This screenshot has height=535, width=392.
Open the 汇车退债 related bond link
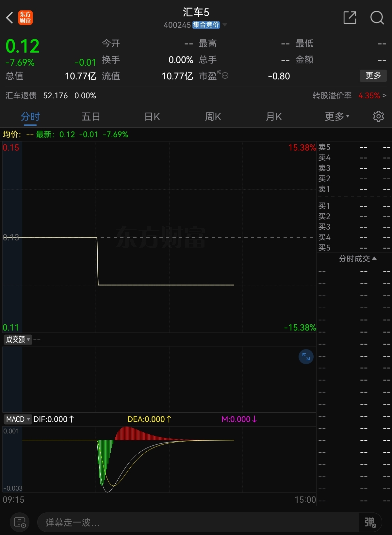pyautogui.click(x=21, y=96)
